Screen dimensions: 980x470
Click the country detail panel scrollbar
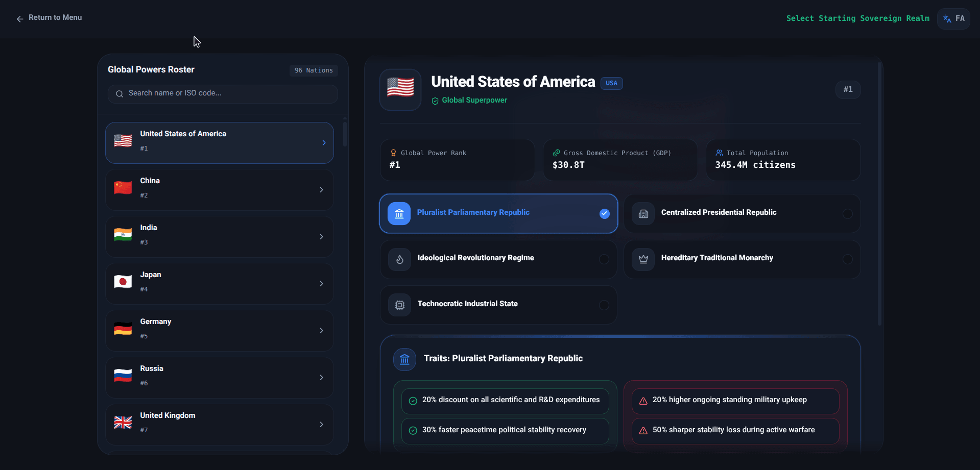click(x=879, y=194)
